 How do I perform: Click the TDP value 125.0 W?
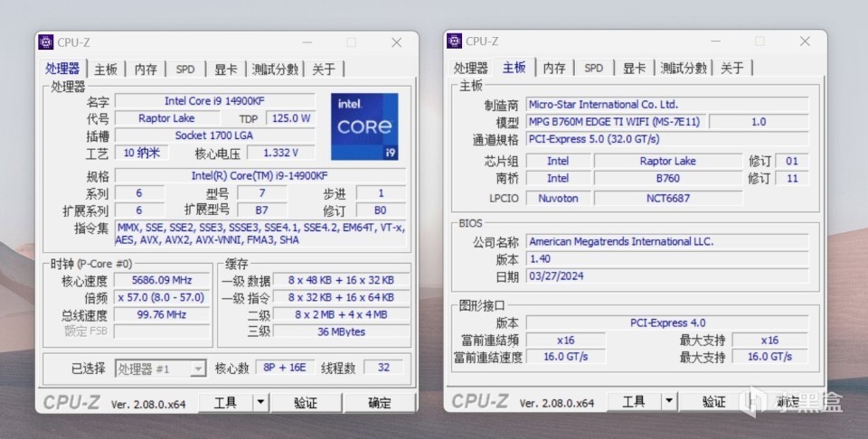pyautogui.click(x=290, y=118)
